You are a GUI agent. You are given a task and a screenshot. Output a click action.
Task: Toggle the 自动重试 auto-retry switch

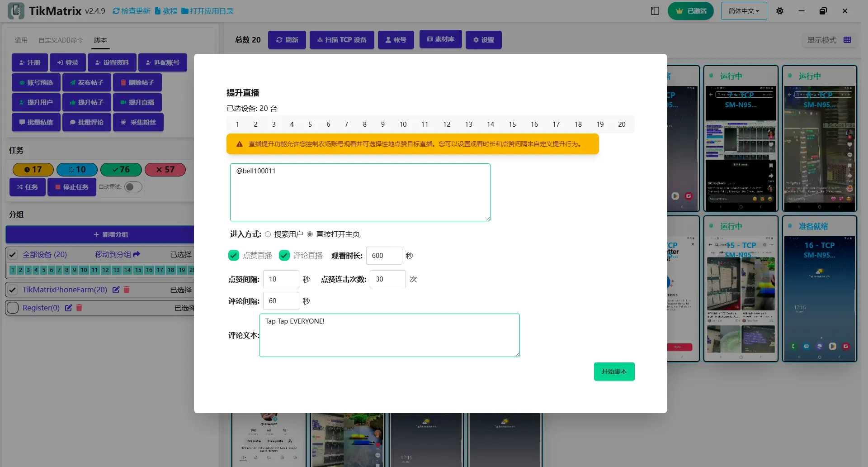click(x=132, y=187)
